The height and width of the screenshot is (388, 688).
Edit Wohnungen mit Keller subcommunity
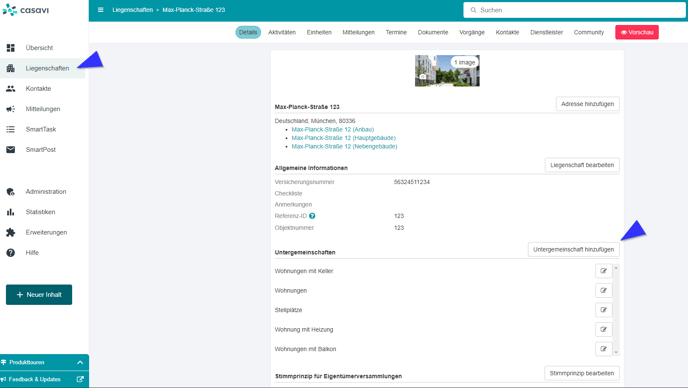click(604, 271)
